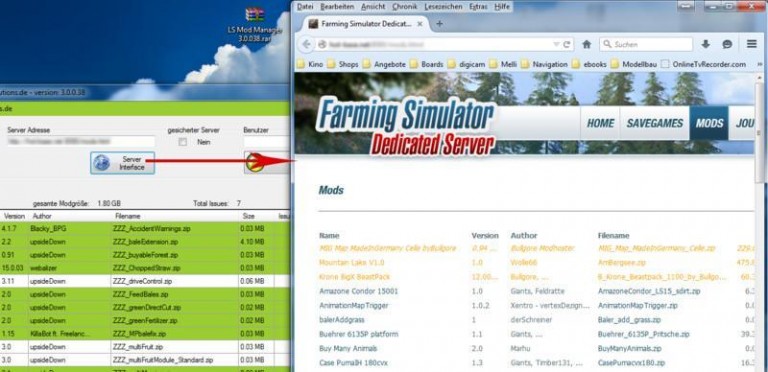Open the Chronik menu
The height and width of the screenshot is (372, 768).
(404, 7)
